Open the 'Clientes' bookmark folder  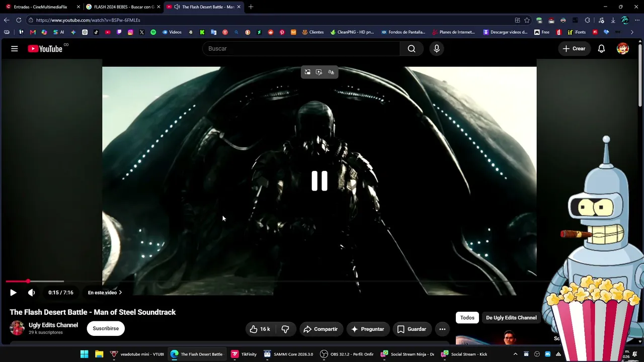pyautogui.click(x=313, y=32)
